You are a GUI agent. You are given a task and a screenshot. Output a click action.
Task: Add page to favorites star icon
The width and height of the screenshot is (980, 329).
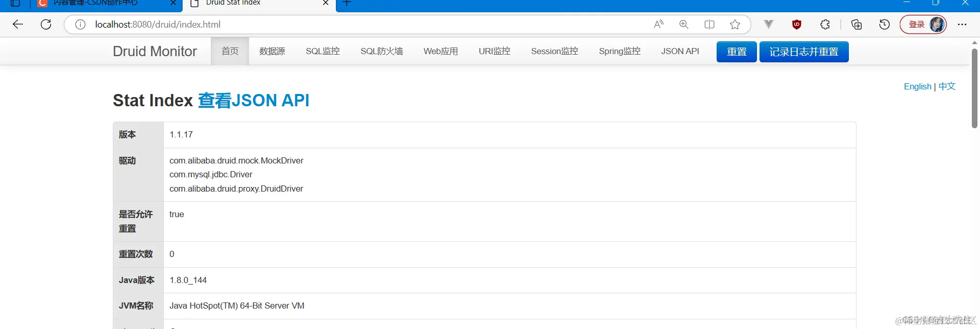pyautogui.click(x=735, y=25)
